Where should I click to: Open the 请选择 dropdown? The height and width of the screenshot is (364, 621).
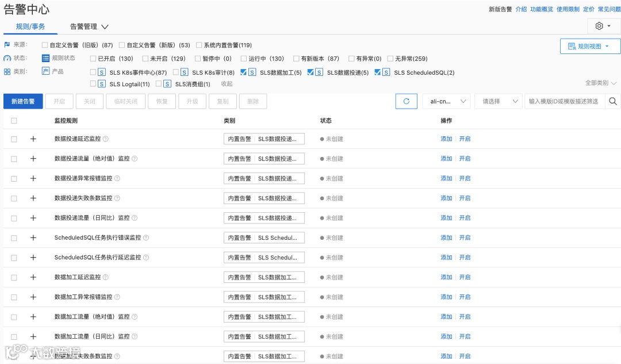click(x=499, y=101)
